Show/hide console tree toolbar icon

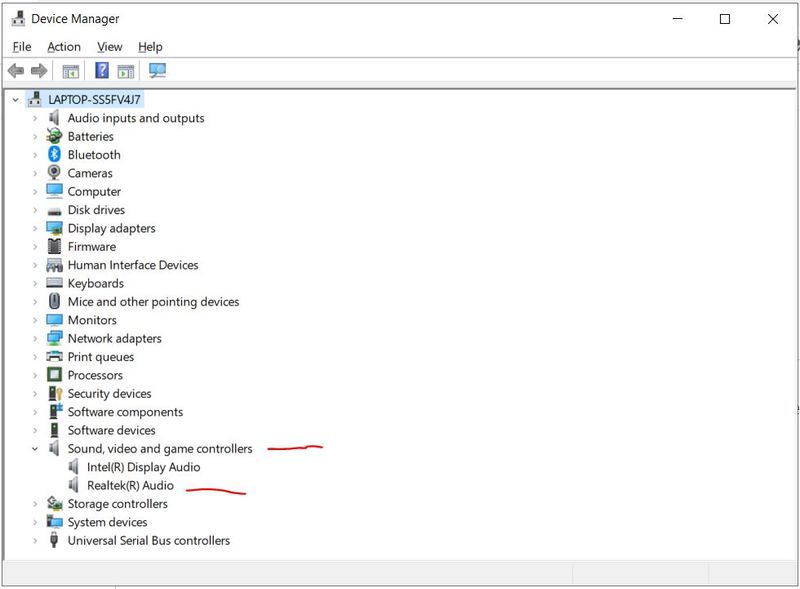[70, 71]
